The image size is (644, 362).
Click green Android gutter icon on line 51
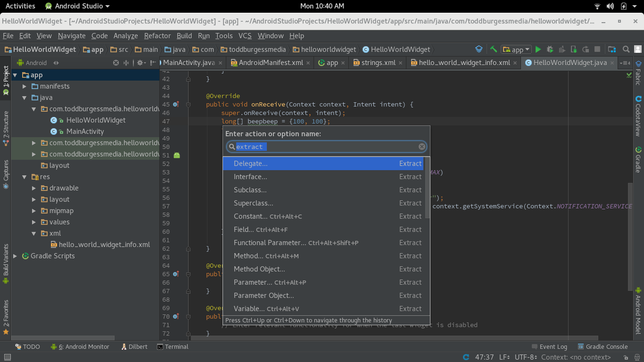(x=177, y=155)
